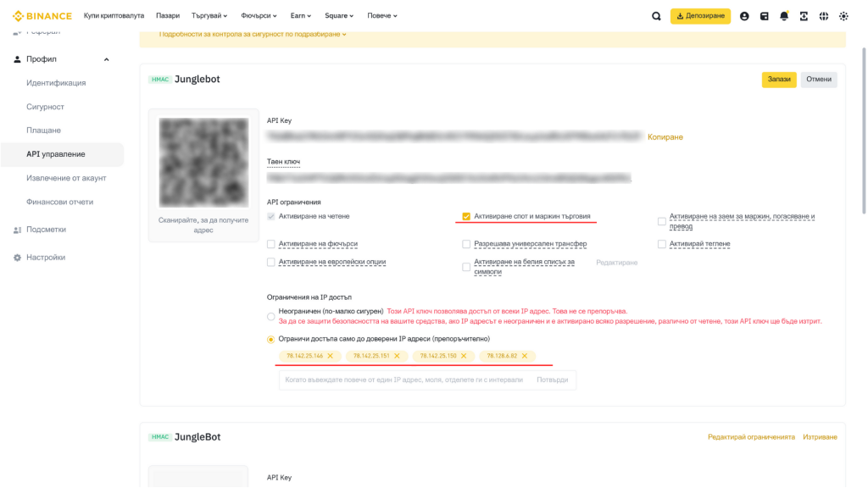The height and width of the screenshot is (488, 868).
Task: Collapse the Профил sidebar section chevron
Action: click(106, 60)
